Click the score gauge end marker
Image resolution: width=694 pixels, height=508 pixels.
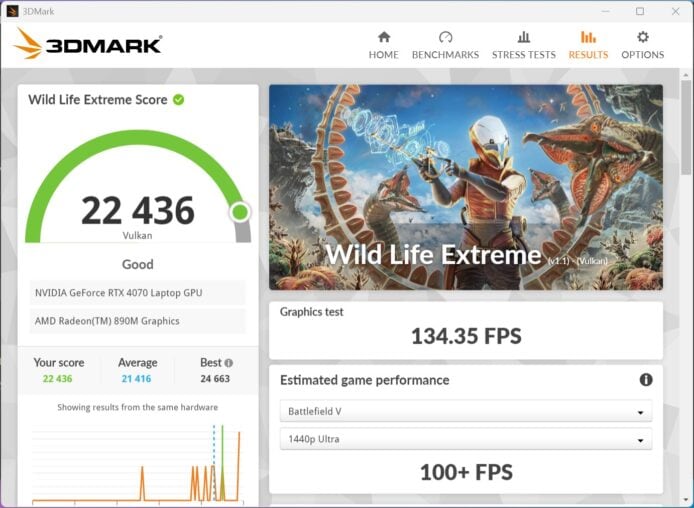pyautogui.click(x=240, y=212)
